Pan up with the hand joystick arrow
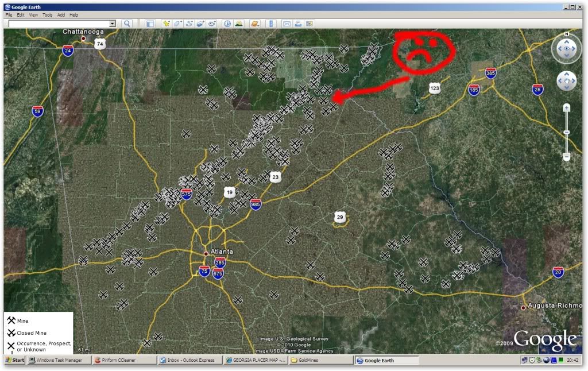 [567, 74]
